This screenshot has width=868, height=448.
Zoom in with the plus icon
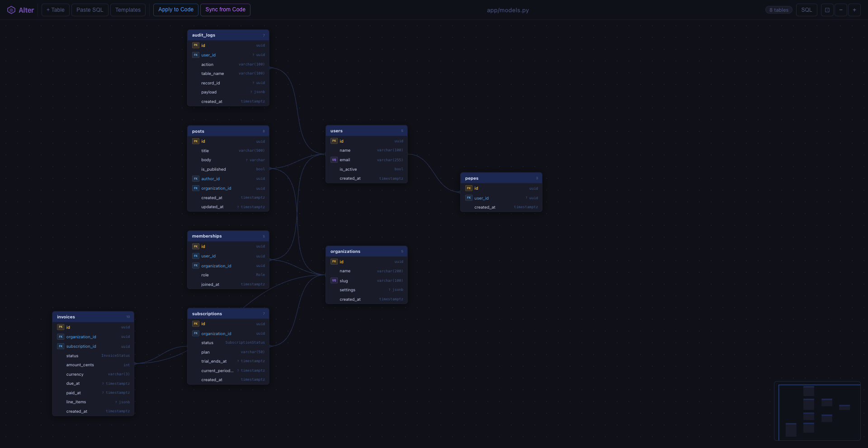[x=854, y=10]
